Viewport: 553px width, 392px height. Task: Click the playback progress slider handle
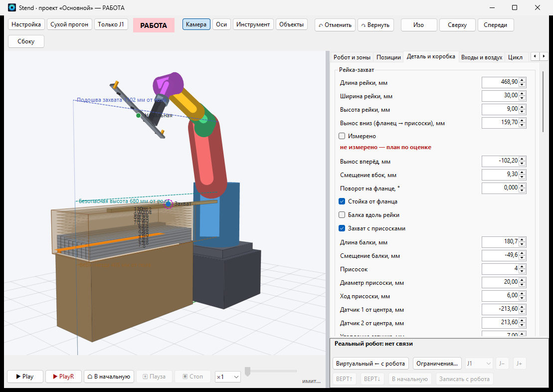248,371
